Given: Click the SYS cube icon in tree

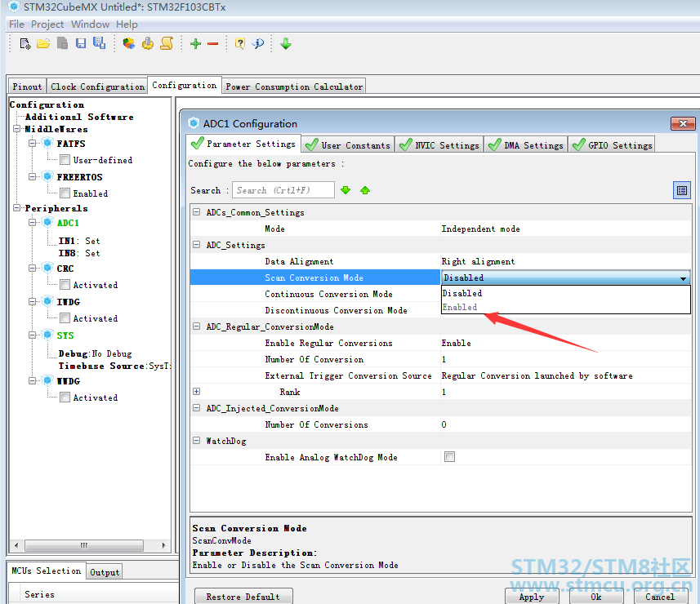Looking at the screenshot, I should point(47,335).
